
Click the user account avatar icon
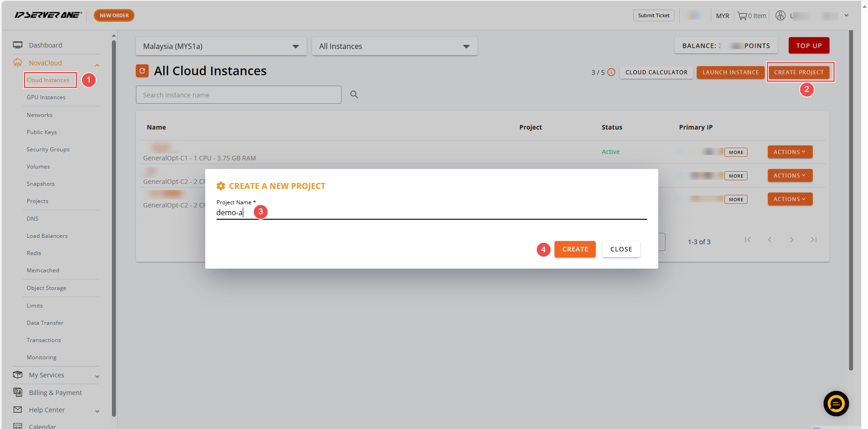click(x=780, y=16)
